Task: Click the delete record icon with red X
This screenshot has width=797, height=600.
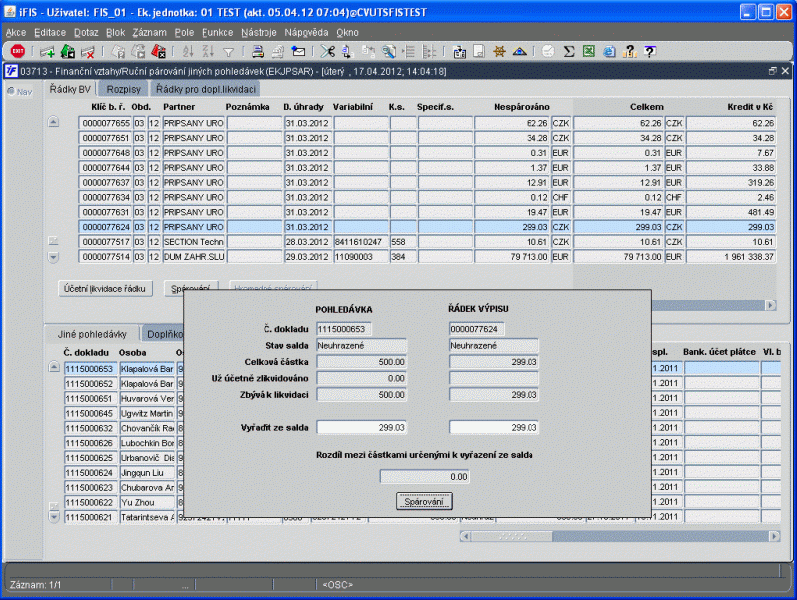Action: click(88, 51)
